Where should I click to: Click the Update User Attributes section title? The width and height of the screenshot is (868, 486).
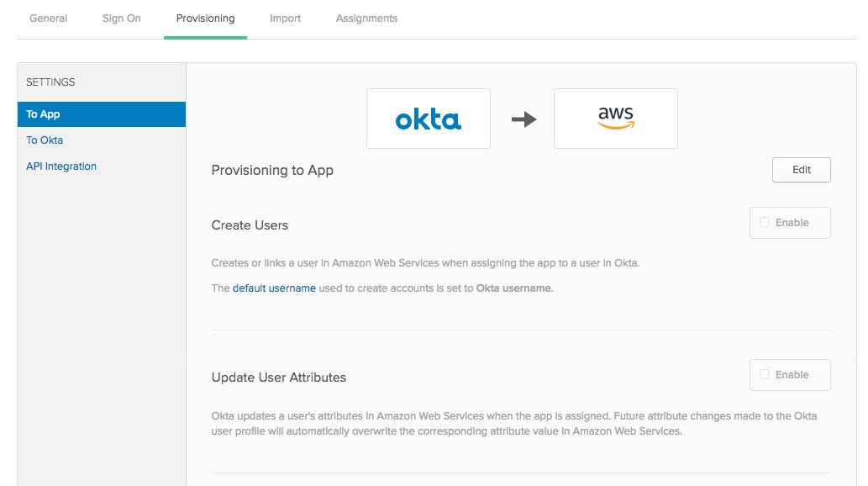[x=278, y=378]
